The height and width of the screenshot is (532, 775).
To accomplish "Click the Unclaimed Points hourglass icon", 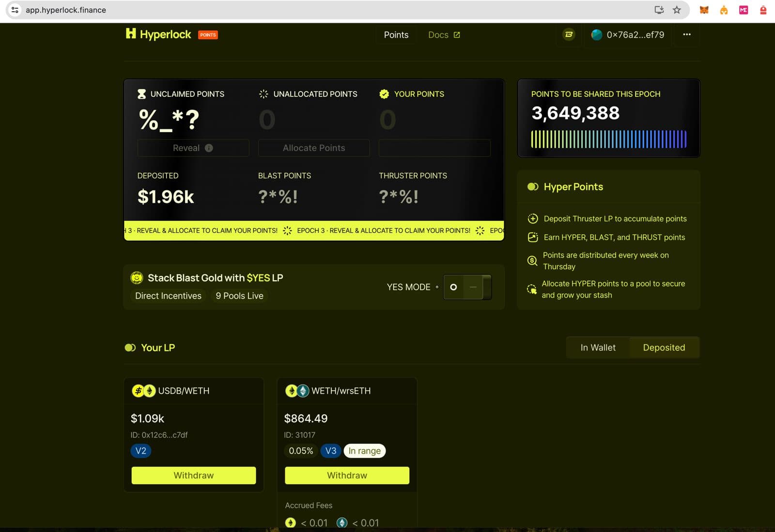I will [141, 94].
